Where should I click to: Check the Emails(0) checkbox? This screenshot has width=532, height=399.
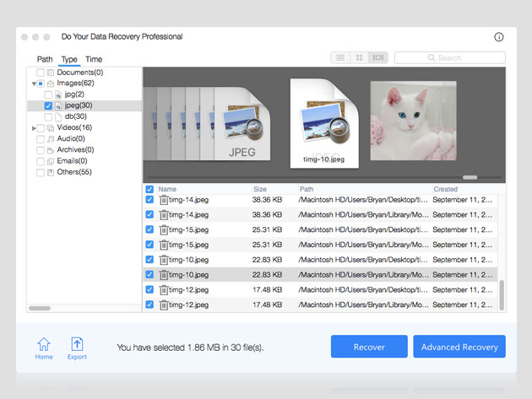tap(41, 161)
